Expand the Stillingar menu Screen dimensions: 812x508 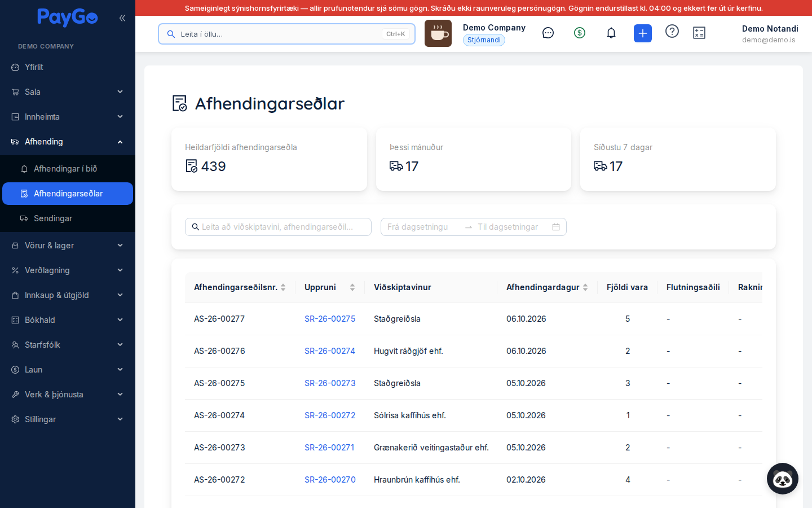[68, 419]
